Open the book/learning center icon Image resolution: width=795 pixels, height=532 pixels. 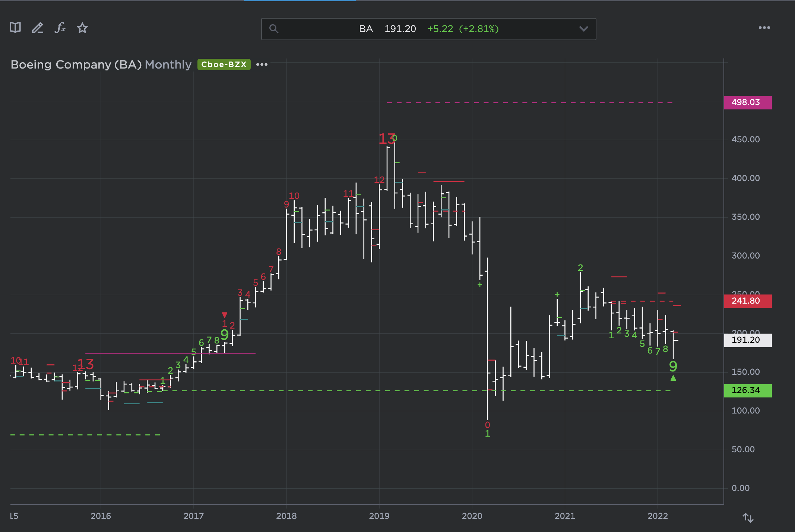(15, 28)
